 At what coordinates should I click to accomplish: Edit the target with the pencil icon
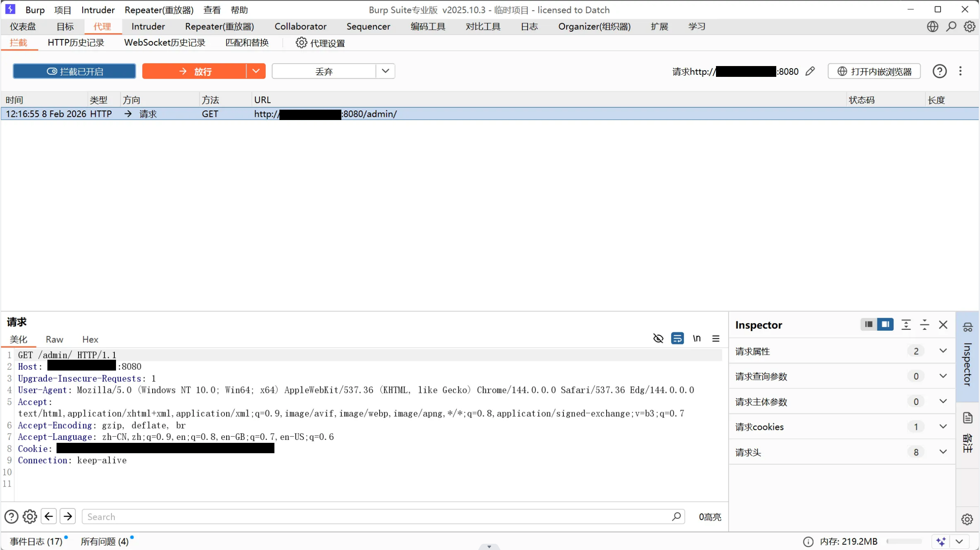click(810, 71)
